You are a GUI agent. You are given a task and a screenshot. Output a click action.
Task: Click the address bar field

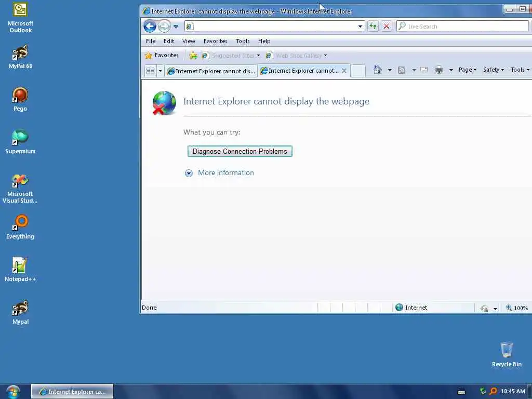click(274, 26)
